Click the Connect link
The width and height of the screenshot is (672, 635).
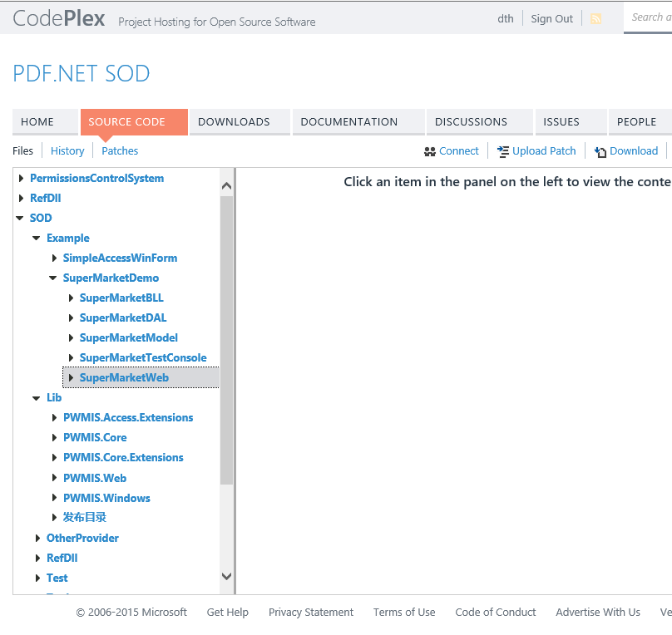[x=459, y=151]
